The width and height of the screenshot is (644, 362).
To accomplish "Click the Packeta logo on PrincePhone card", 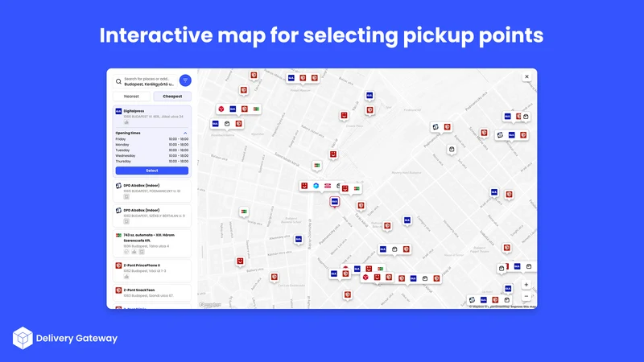I will pos(118,265).
